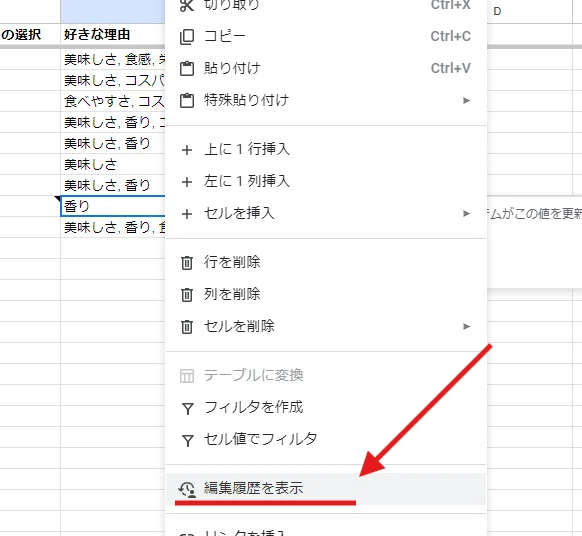Select the cell starting 食べやすさ
This screenshot has width=582, height=536.
point(113,101)
